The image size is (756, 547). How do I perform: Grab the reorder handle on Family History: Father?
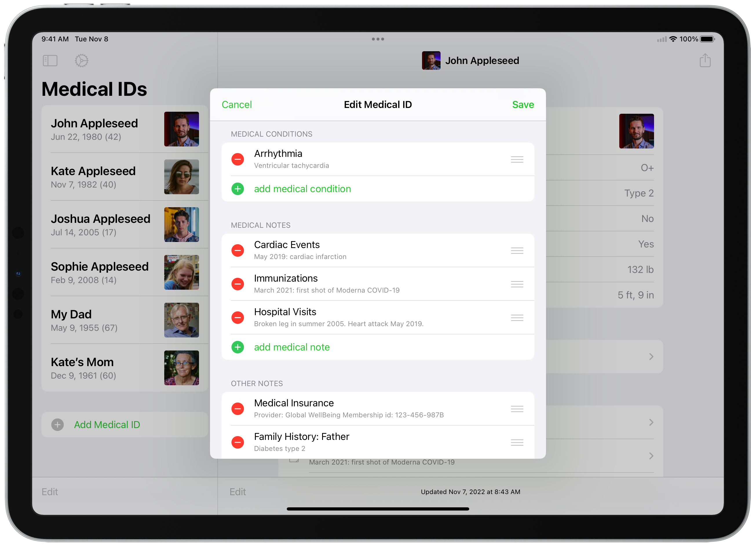(517, 443)
